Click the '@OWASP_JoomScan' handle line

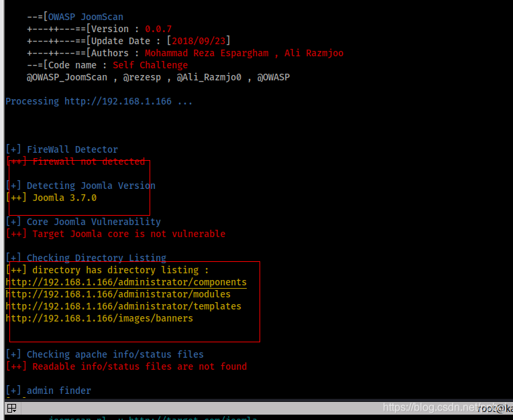coord(158,78)
